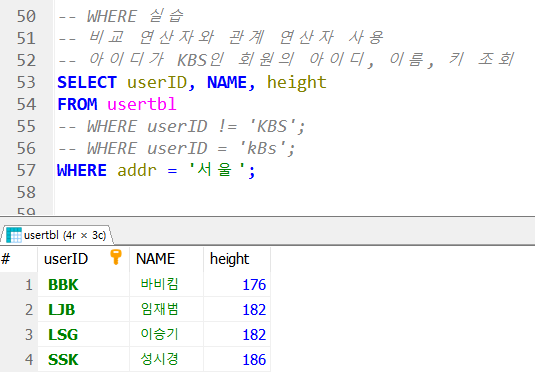The width and height of the screenshot is (535, 383).
Task: Click the comment on line 51
Action: [x=220, y=38]
